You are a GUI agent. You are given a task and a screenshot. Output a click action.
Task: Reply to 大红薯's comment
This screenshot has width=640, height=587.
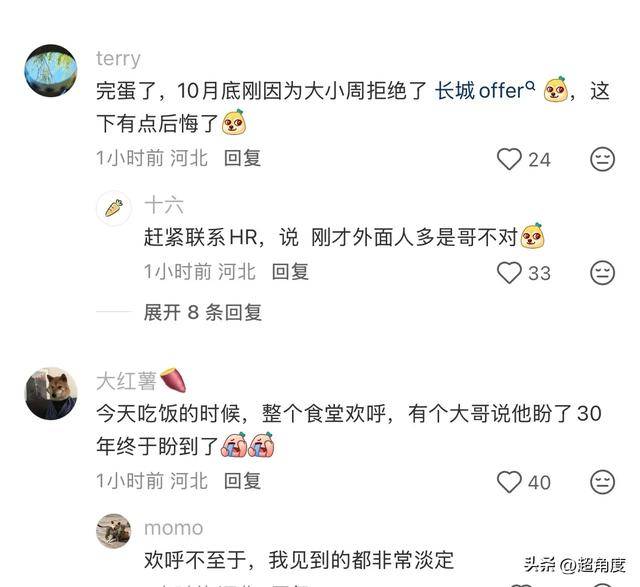(x=242, y=481)
